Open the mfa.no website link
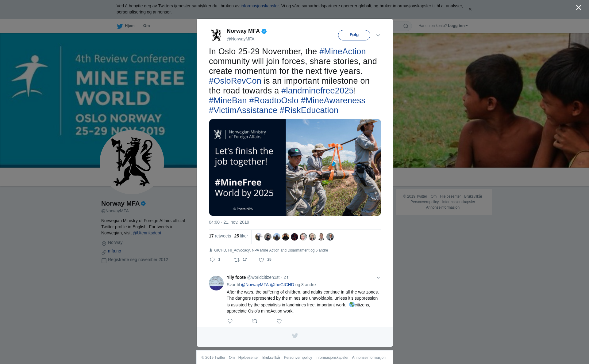 pos(114,251)
